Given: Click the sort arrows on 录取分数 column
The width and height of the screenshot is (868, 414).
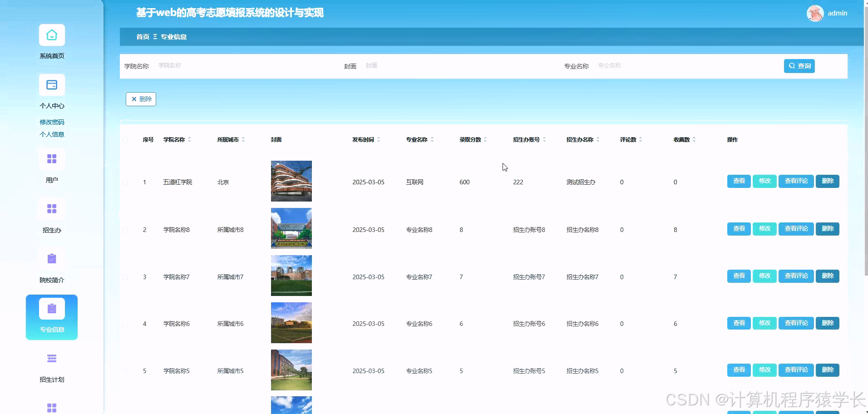Looking at the screenshot, I should tap(486, 139).
